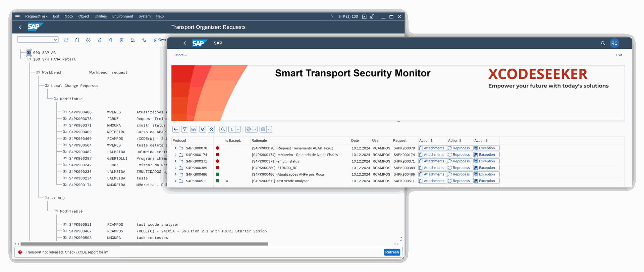The height and width of the screenshot is (272, 644).
Task: Expand protocol row S4PK900174
Action: (175, 155)
